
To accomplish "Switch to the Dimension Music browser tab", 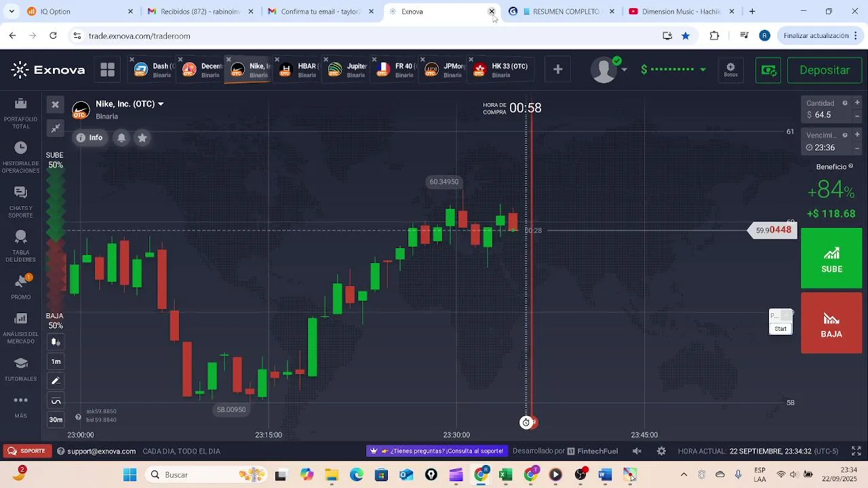I will tap(682, 12).
